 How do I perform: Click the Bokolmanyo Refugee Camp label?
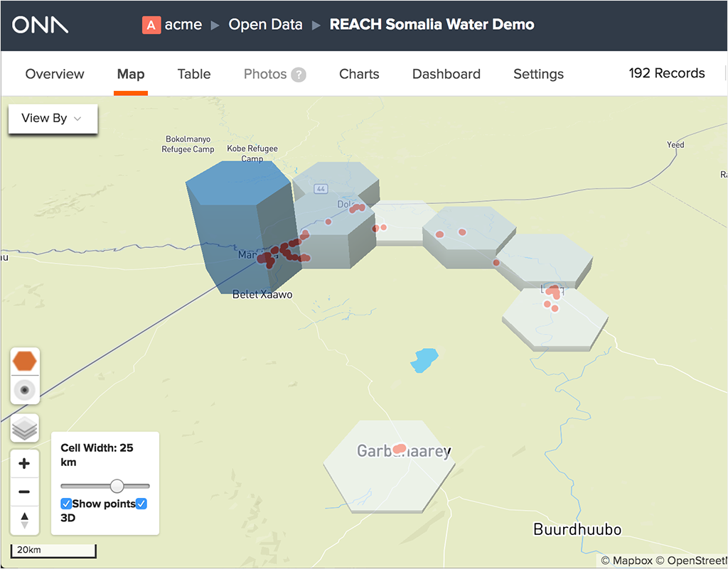coord(188,144)
